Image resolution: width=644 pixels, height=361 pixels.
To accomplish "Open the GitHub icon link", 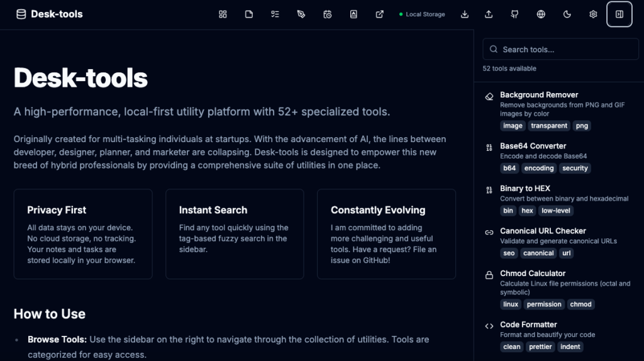I will tap(514, 14).
